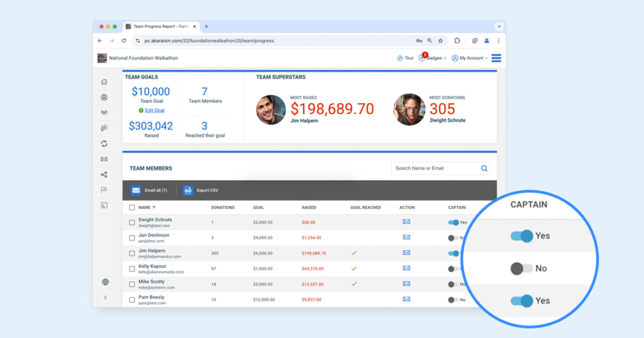Click the refresh arrows icon in the sidebar
The image size is (644, 338).
(x=104, y=144)
